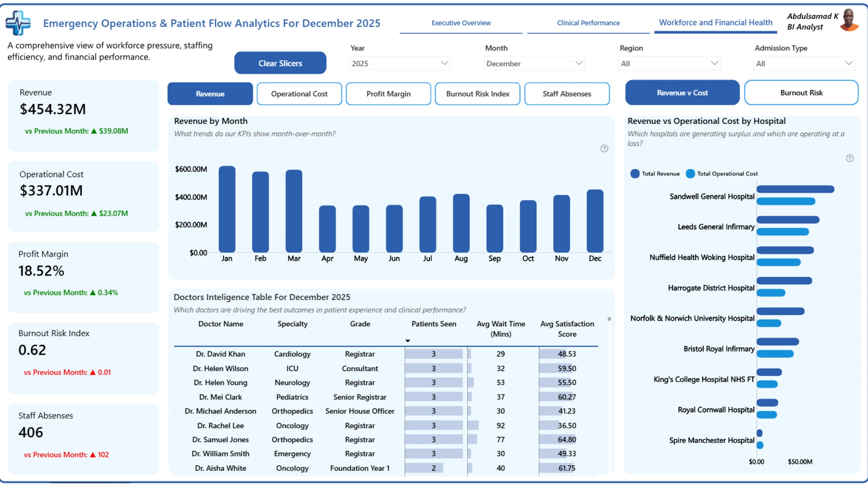Screen dimensions: 868x488
Task: Open help icon on Revenue vs Cost chart
Action: pos(849,158)
